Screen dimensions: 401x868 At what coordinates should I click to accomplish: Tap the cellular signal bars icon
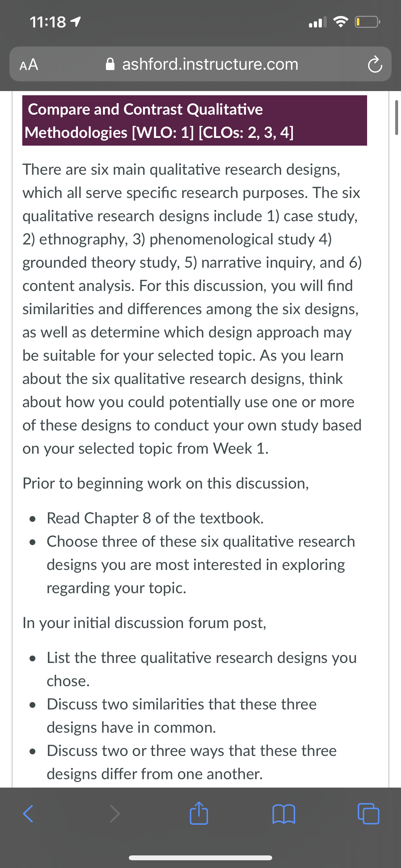[318, 22]
